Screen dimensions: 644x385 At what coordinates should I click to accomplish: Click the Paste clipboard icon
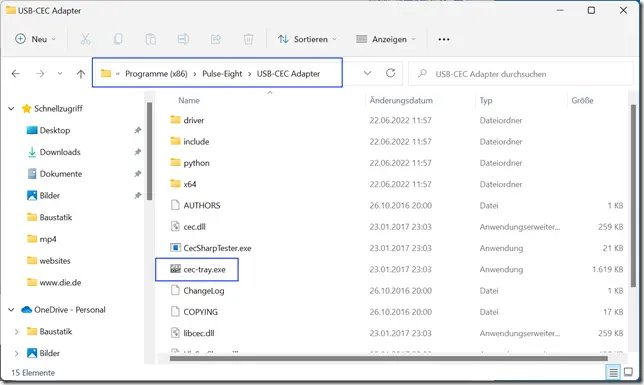(x=150, y=39)
